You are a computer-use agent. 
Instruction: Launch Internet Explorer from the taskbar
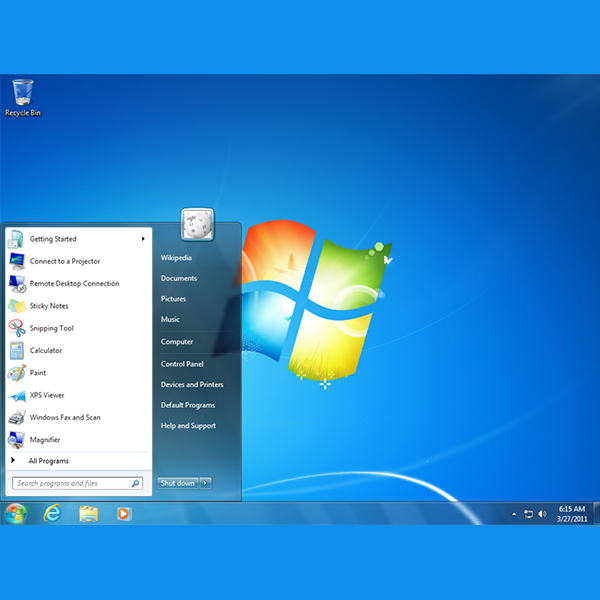(52, 513)
